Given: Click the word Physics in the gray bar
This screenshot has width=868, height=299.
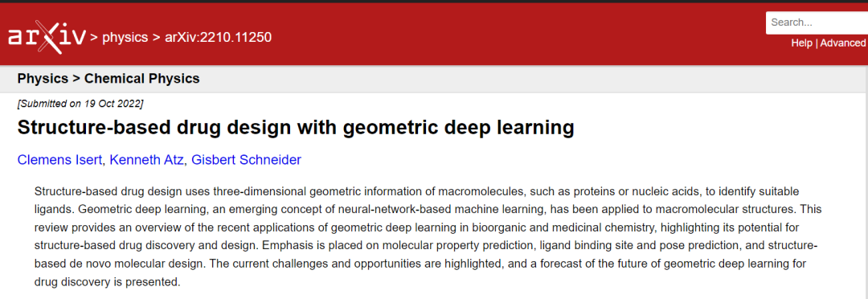Looking at the screenshot, I should [43, 79].
